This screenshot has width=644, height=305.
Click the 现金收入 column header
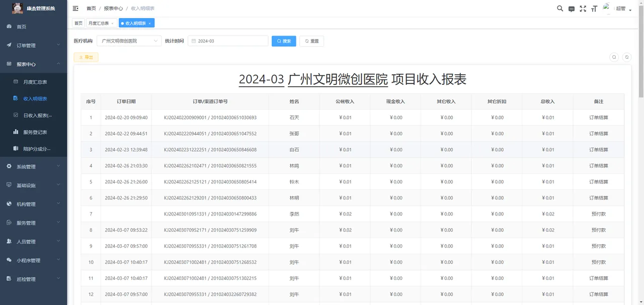[395, 101]
